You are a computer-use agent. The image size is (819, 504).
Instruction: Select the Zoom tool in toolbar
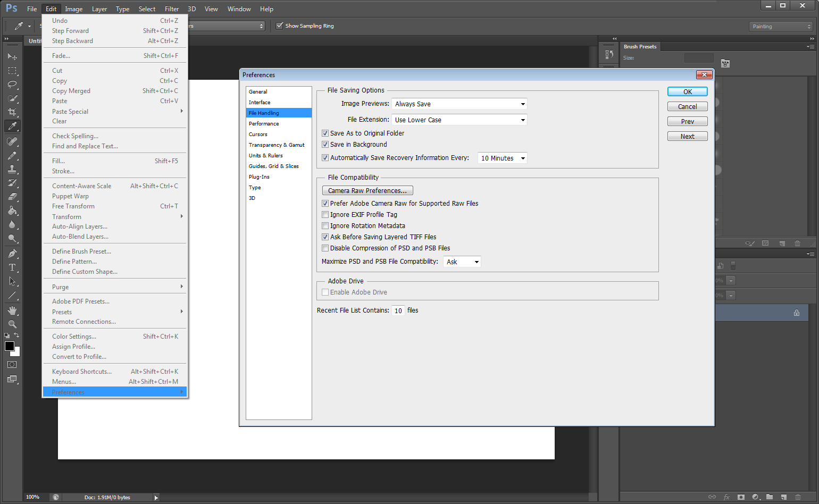(x=12, y=324)
